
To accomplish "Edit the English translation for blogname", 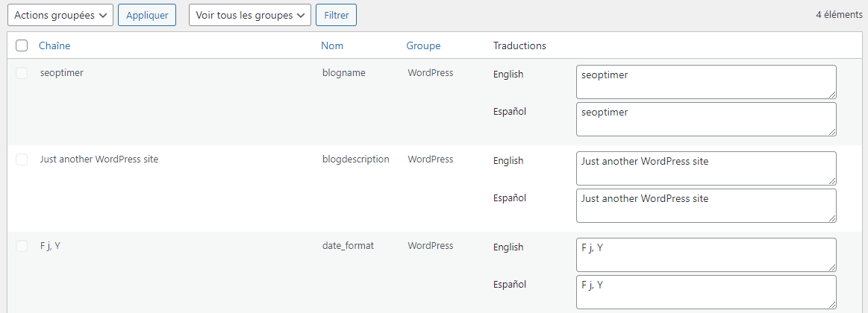I will [705, 81].
